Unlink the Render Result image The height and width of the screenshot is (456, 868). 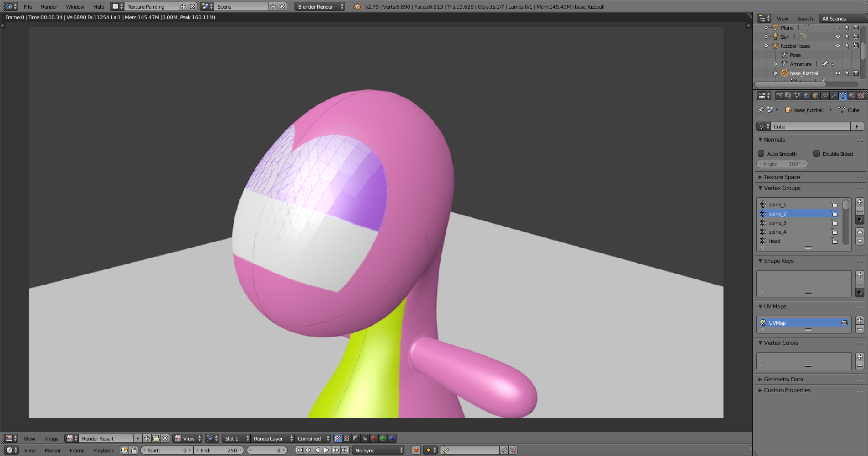[165, 438]
